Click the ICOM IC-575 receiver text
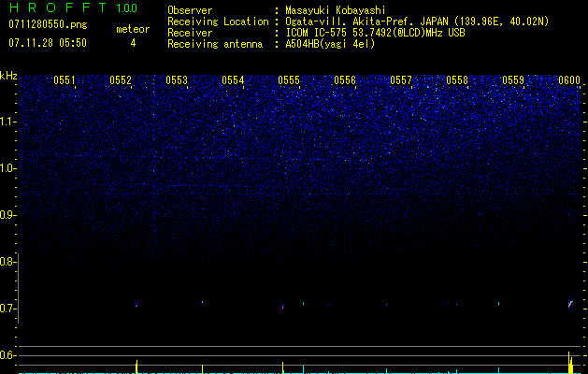 coord(375,33)
